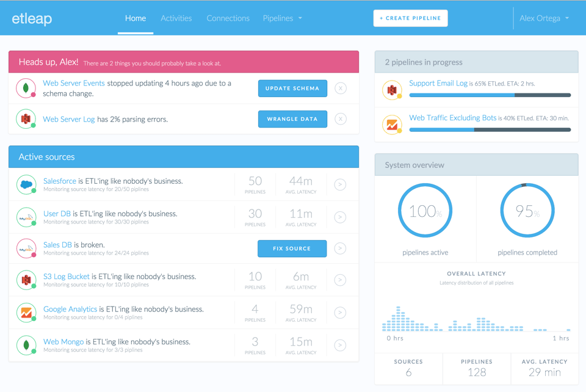Click the S3 Log Bucket icon
Image resolution: width=586 pixels, height=392 pixels.
[x=26, y=280]
